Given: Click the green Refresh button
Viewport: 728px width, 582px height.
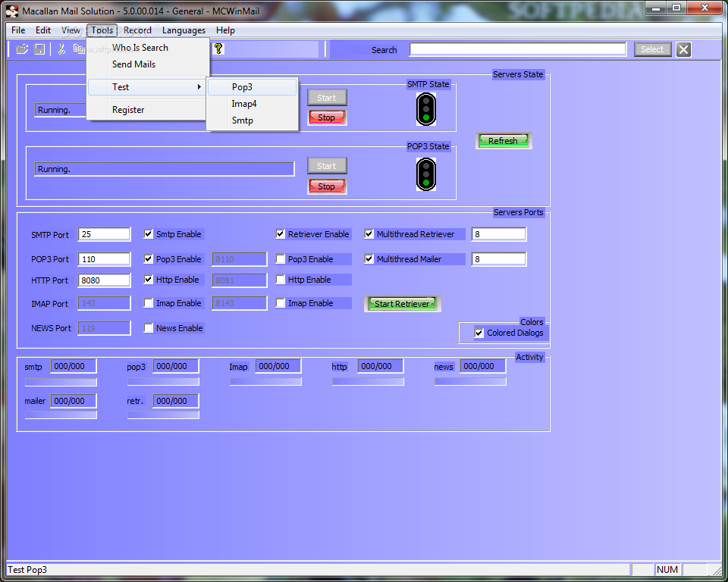Looking at the screenshot, I should [504, 141].
